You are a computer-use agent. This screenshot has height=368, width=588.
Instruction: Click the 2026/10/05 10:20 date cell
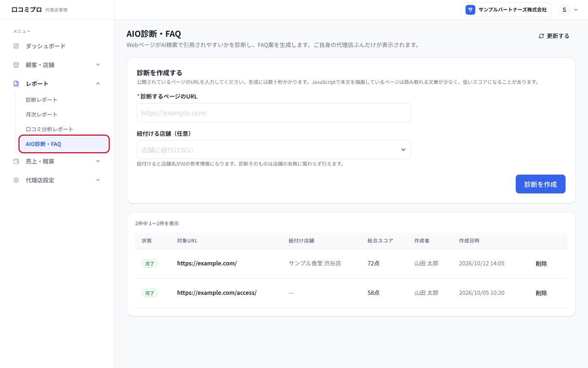(x=482, y=293)
